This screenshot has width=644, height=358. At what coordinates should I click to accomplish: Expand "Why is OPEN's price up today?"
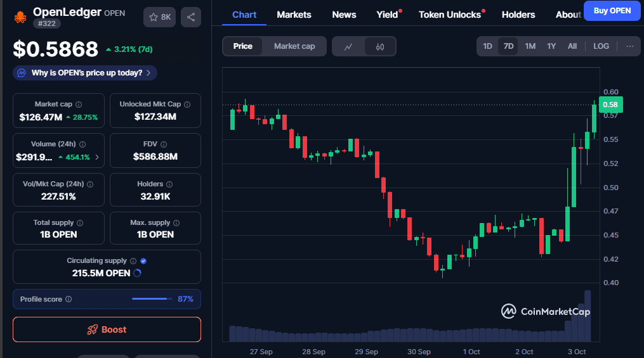pos(85,73)
